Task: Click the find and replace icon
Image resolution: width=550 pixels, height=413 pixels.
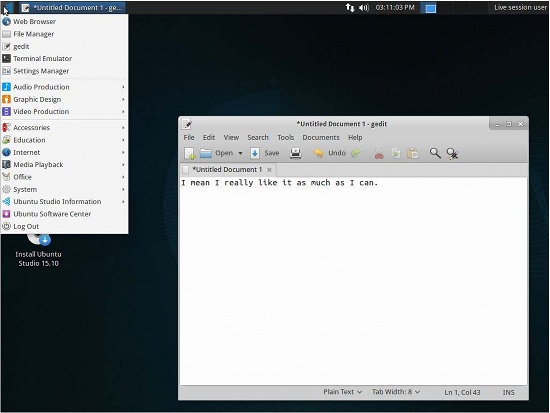Action: [452, 153]
